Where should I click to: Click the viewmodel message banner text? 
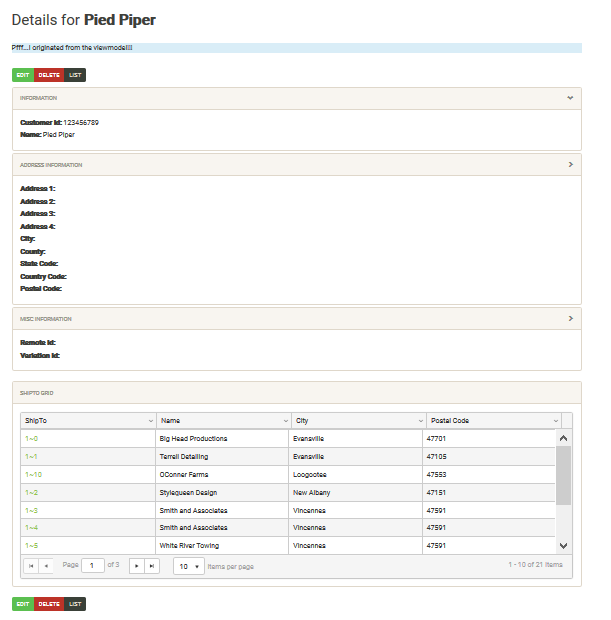point(72,47)
